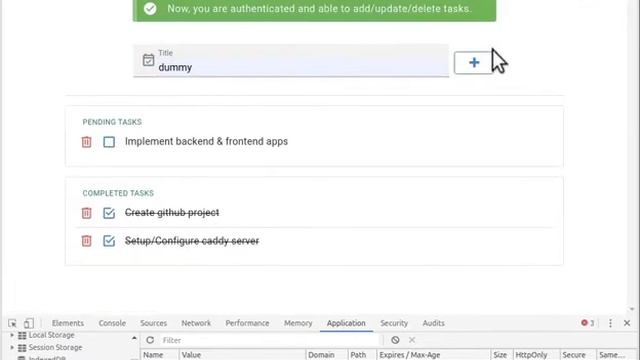Close the DevTools panel

point(627,323)
